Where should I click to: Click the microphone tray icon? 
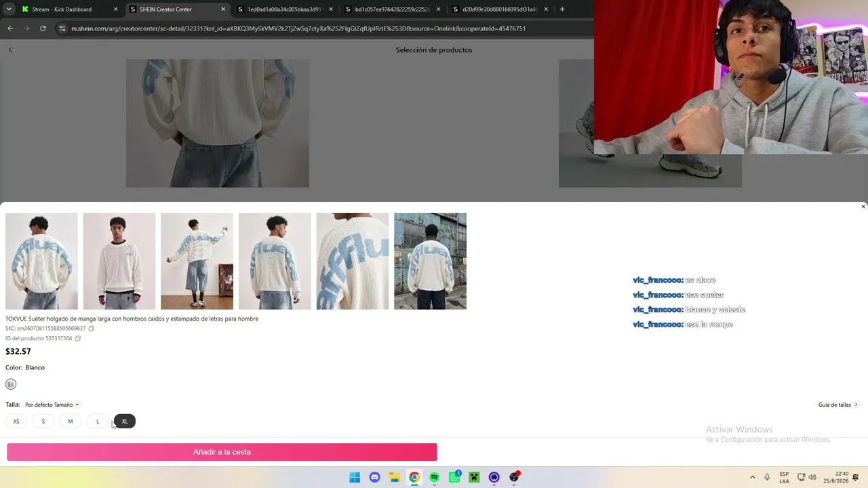point(767,477)
